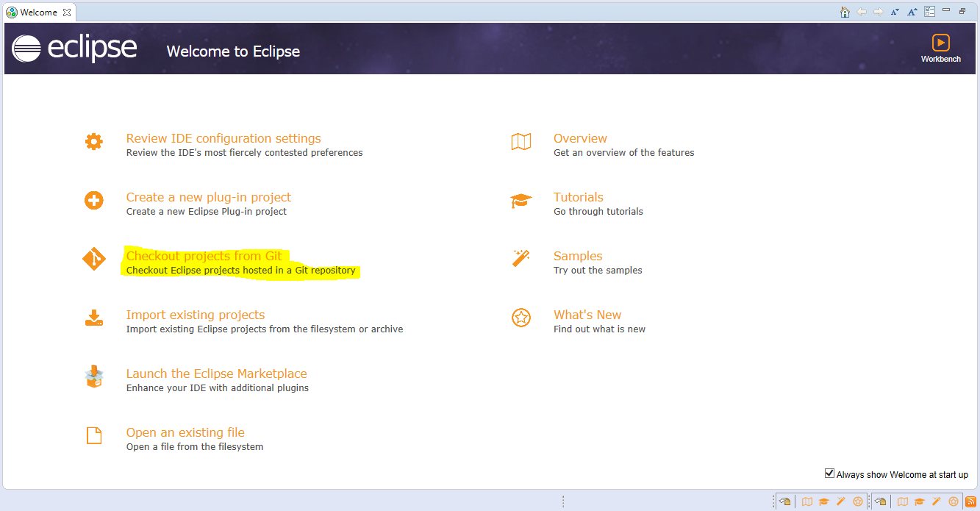Viewport: 980px width, 511px height.
Task: Click text 'Checkout Eclipse projects hosted in a Git repository'
Action: pos(241,271)
